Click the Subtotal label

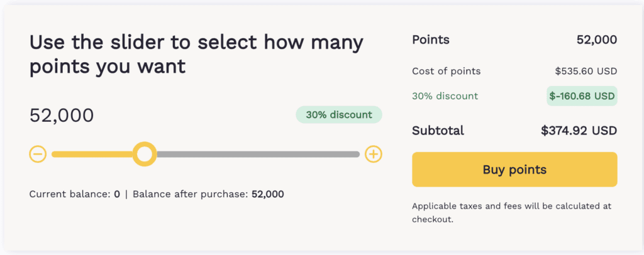[438, 131]
